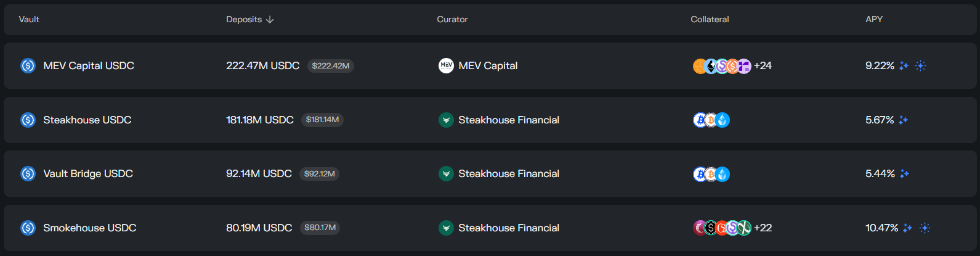The image size is (980, 256).
Task: Open the Vault Bridge USDC vault
Action: 88,174
